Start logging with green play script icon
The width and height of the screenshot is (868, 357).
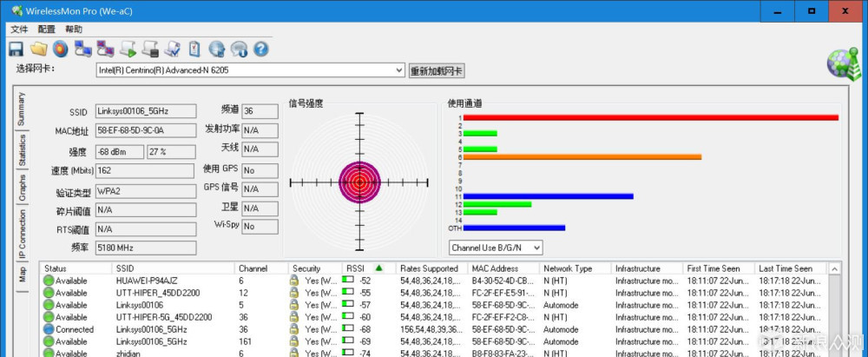128,50
